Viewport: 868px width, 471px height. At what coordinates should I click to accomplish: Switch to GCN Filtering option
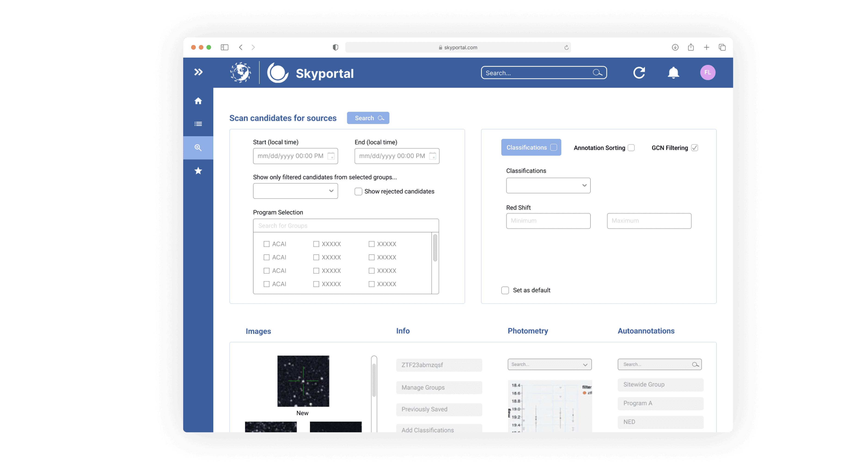pos(694,148)
